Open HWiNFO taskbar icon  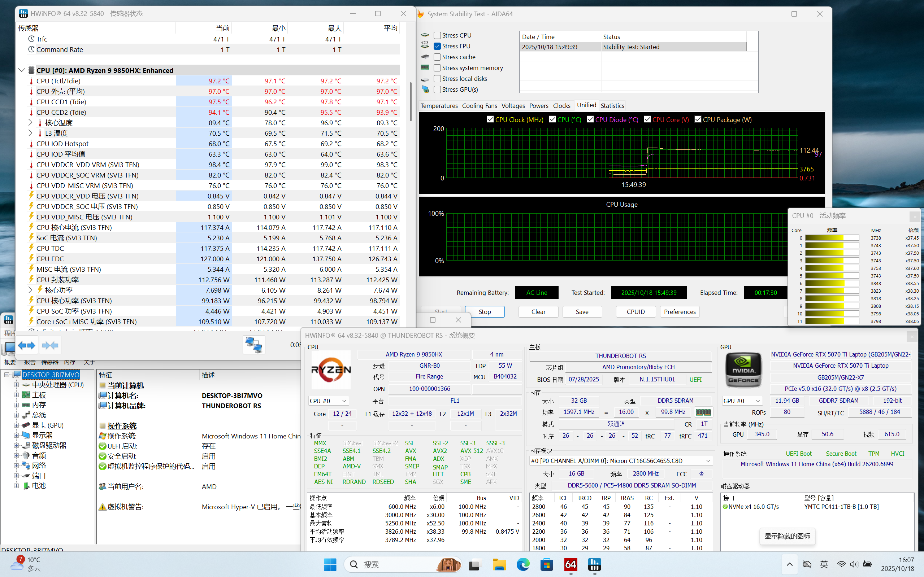pyautogui.click(x=594, y=564)
